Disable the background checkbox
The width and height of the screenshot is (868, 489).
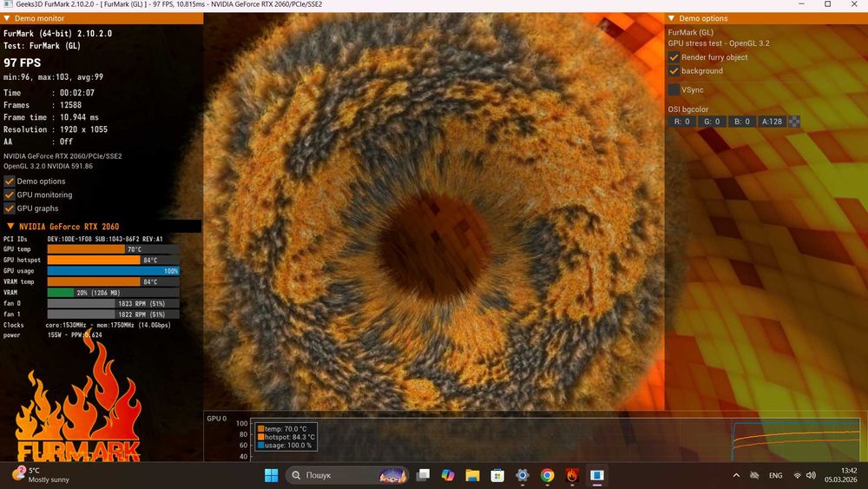click(674, 71)
